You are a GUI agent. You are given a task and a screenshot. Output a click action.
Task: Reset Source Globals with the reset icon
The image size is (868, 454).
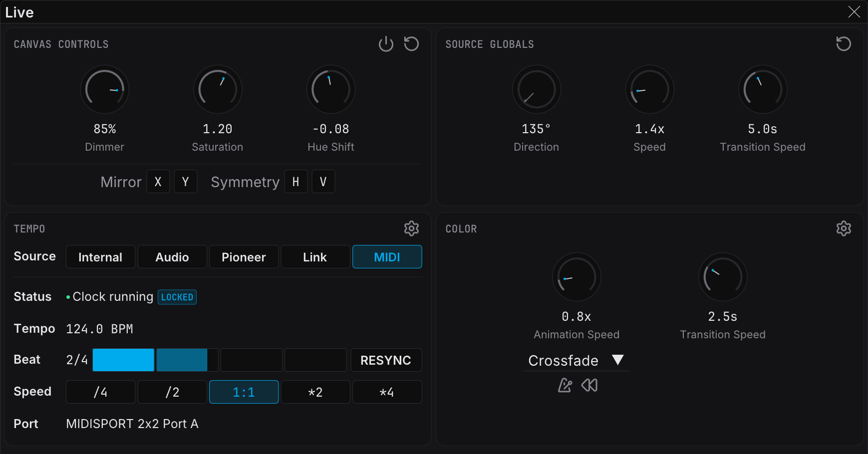(x=844, y=44)
